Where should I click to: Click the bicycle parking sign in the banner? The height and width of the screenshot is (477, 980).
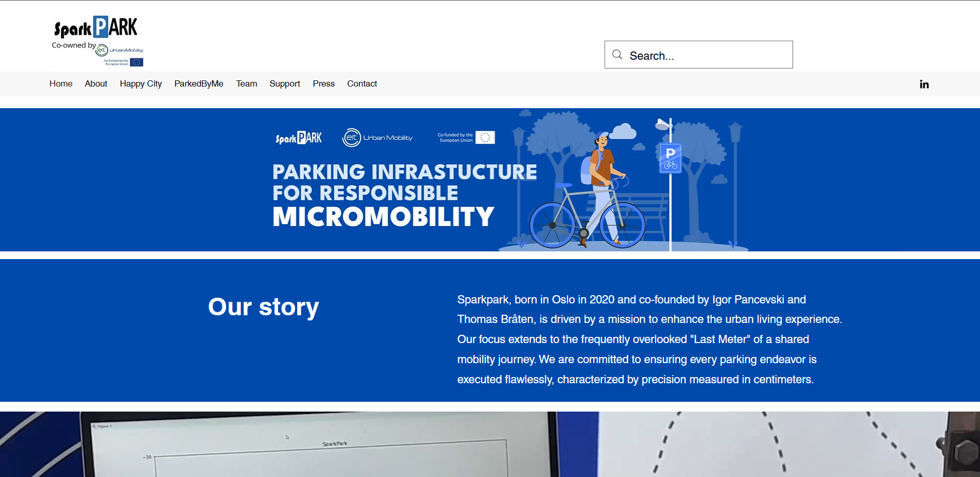[x=670, y=158]
